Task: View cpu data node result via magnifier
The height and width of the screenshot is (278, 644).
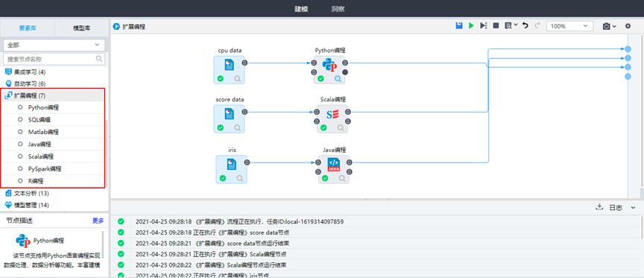Action: 237,78
